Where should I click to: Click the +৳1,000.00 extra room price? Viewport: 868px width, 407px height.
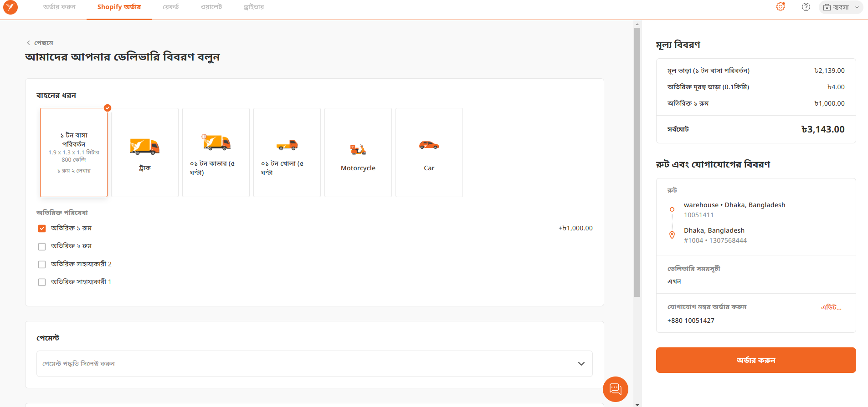[x=575, y=228]
